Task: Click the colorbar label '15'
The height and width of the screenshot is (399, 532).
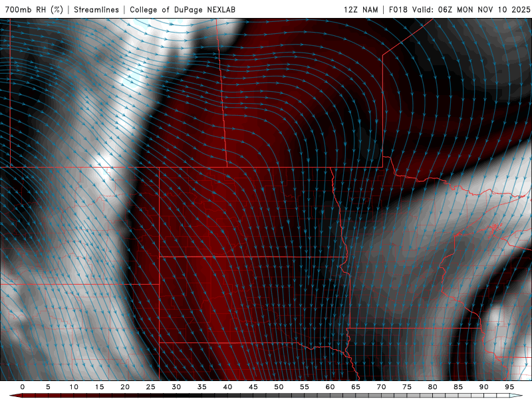Action: click(x=99, y=387)
